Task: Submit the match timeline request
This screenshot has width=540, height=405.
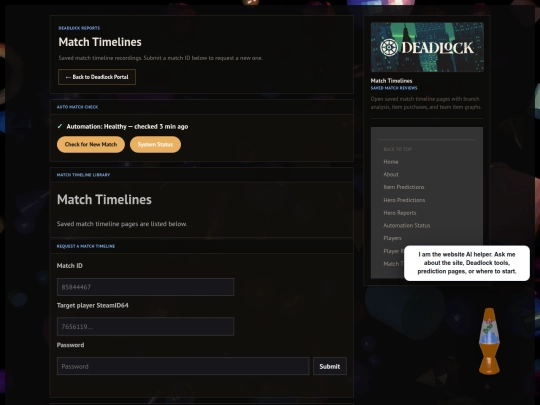Action: coord(330,366)
